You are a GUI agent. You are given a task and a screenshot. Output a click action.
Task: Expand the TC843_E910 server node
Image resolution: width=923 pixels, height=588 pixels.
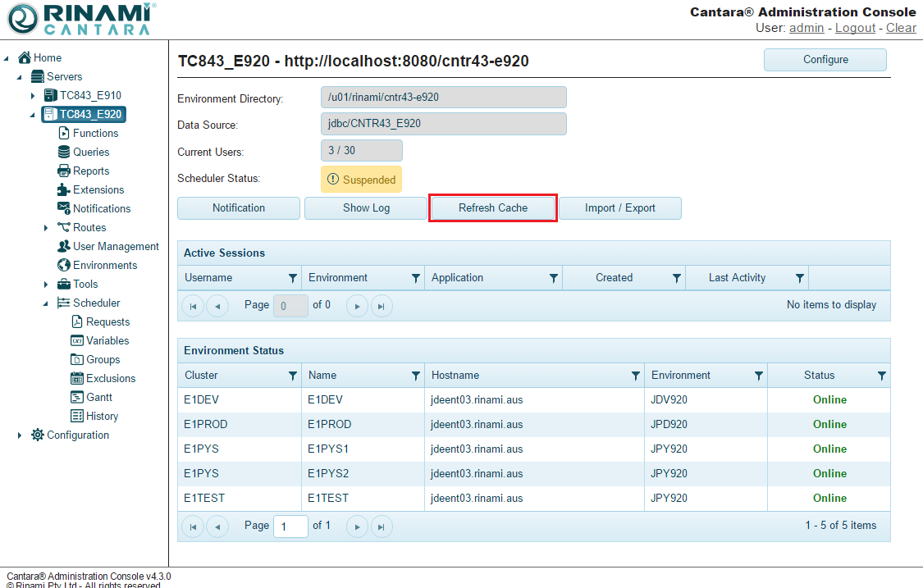33,96
